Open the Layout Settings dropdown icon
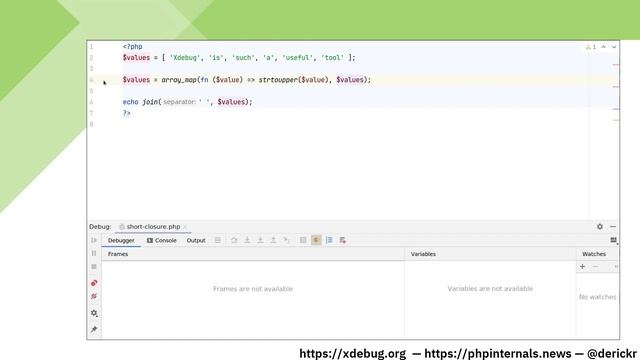Screen dimensions: 640x360 click(x=613, y=240)
